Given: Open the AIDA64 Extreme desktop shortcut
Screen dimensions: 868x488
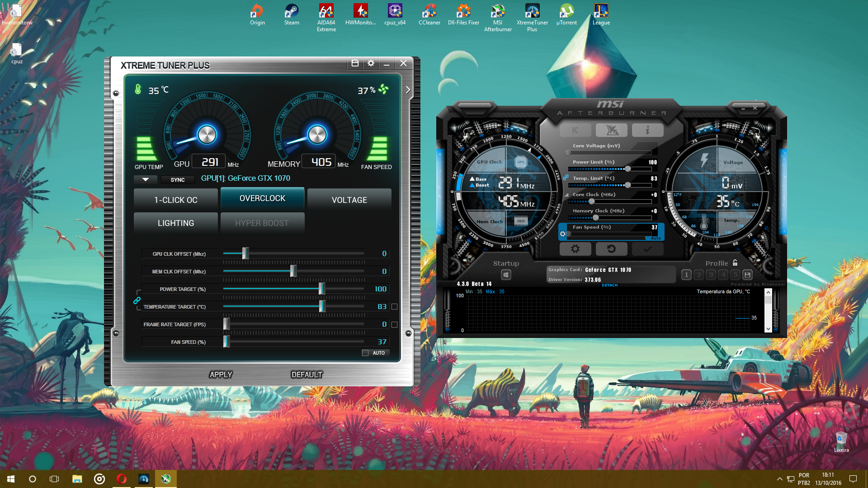Looking at the screenshot, I should pos(326,18).
